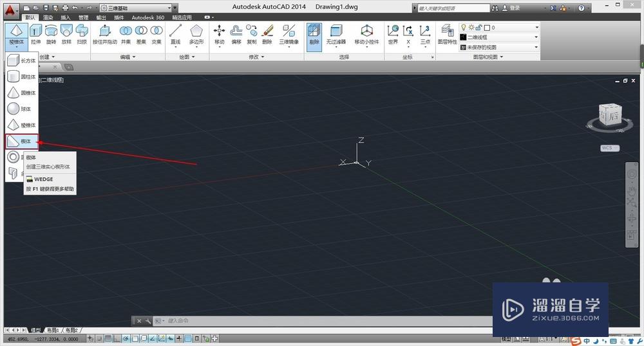The width and height of the screenshot is (644, 346).
Task: Click the 复制 Copy tool
Action: [x=252, y=35]
